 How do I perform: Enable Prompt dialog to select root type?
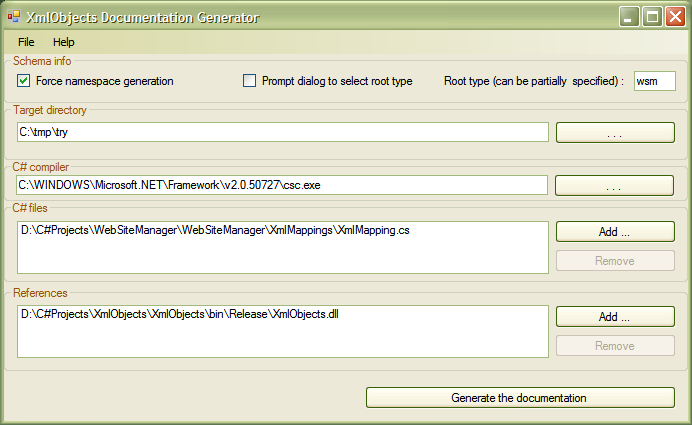click(249, 81)
